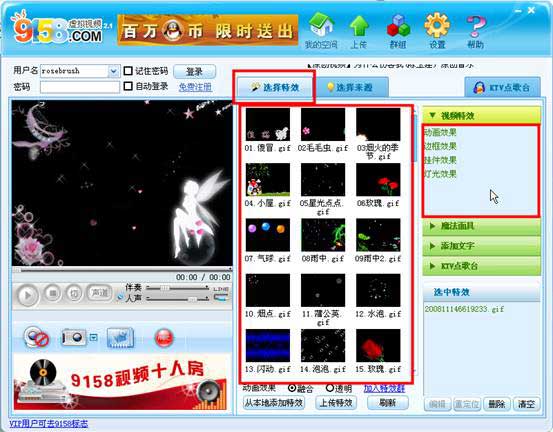This screenshot has height=432, width=553.
Task: Open the KTV song request tab
Action: click(502, 87)
